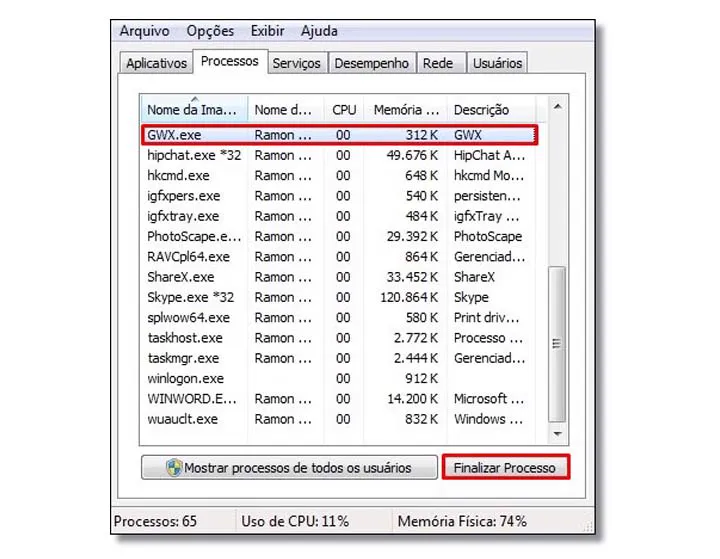The image size is (720, 559).
Task: Select the RAVCpl64.exe process
Action: coord(339,256)
